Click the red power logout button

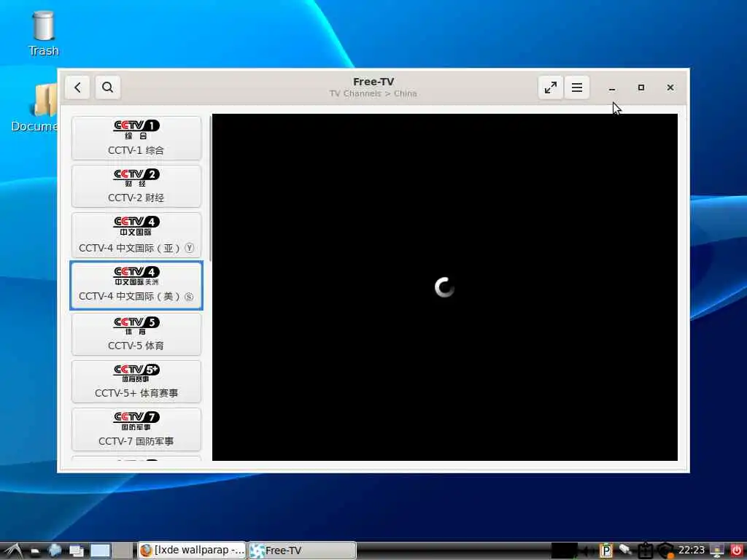[737, 551]
